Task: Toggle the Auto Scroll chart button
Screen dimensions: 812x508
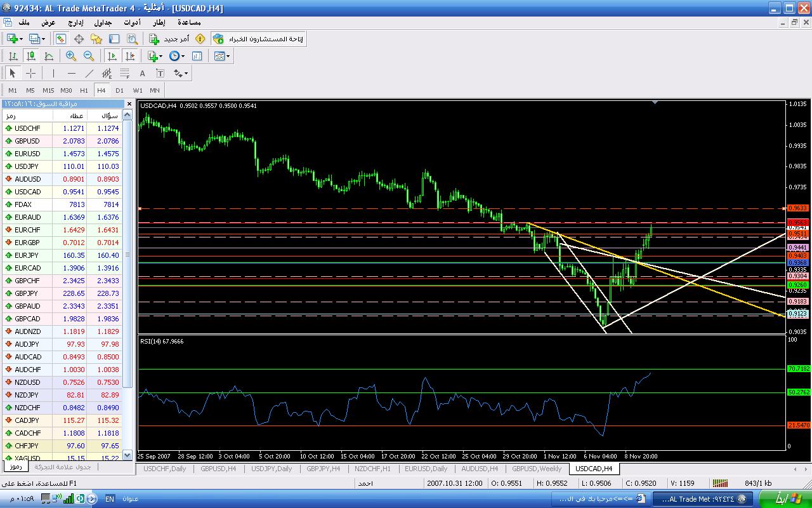Action: pos(112,56)
